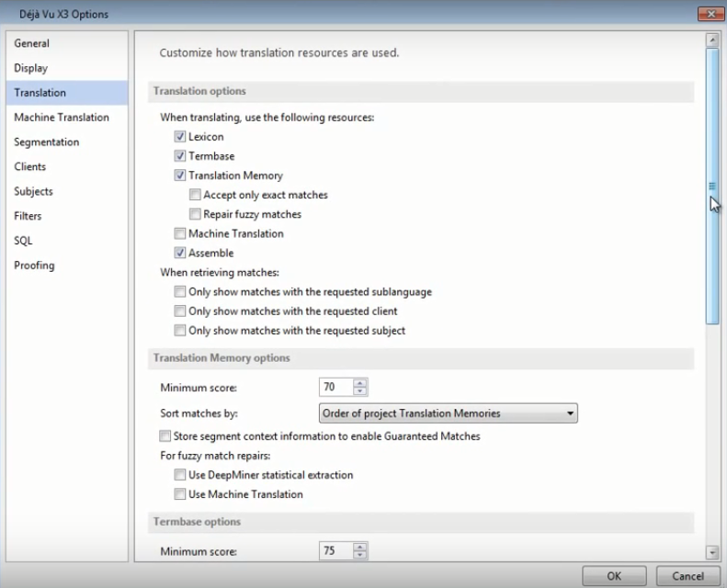This screenshot has width=727, height=588.
Task: Open the SQL options page
Action: [67, 240]
